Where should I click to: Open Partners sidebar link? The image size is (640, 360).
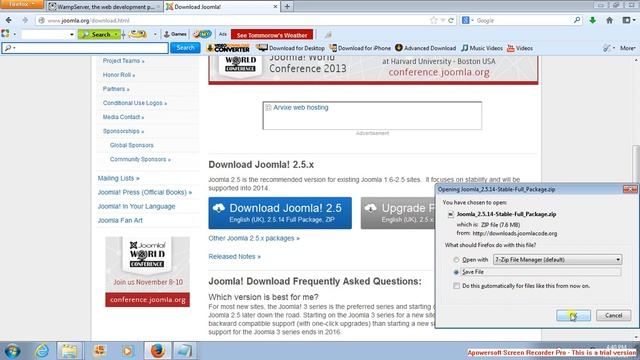point(116,89)
